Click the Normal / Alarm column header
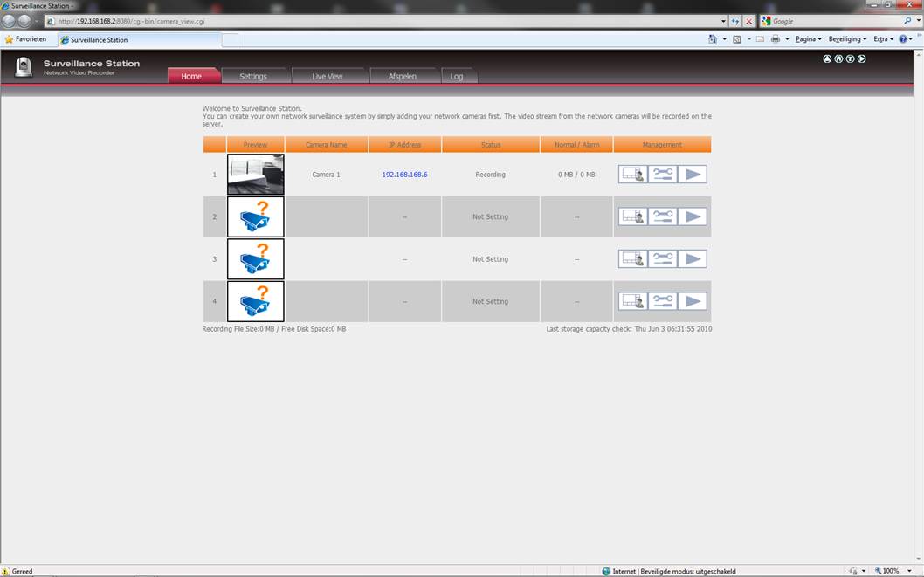The image size is (924, 577). [x=577, y=145]
